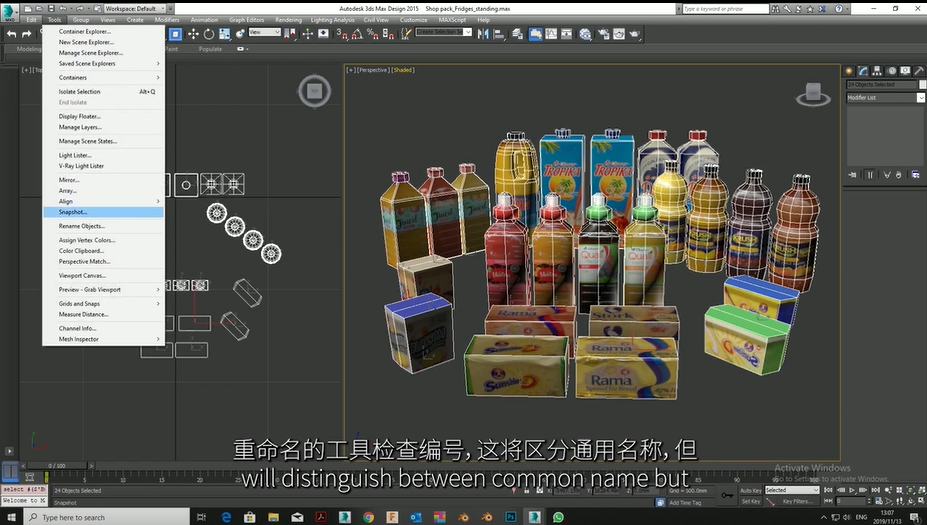Expand the Containers submenu
The height and width of the screenshot is (525, 927).
(x=103, y=77)
